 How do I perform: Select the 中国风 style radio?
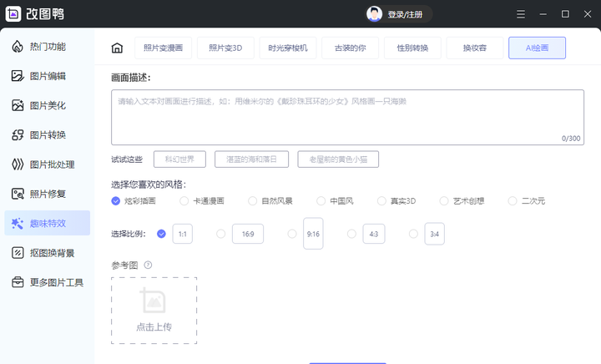[321, 200]
